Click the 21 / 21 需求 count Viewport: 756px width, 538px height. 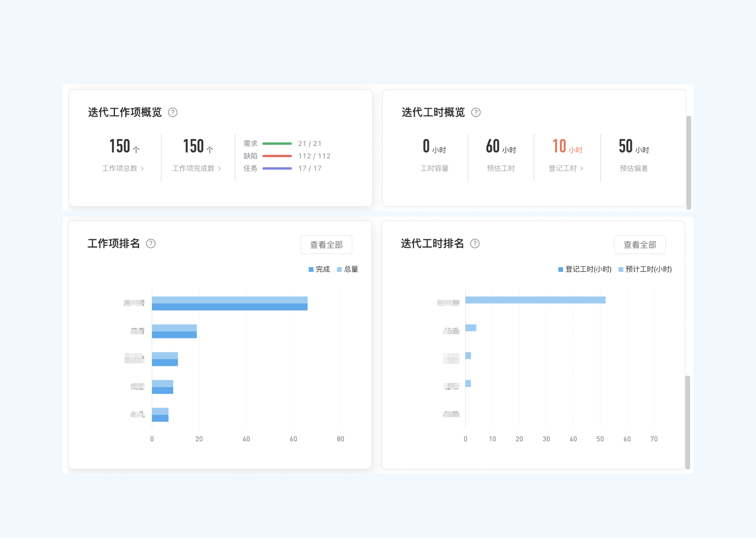tap(309, 143)
